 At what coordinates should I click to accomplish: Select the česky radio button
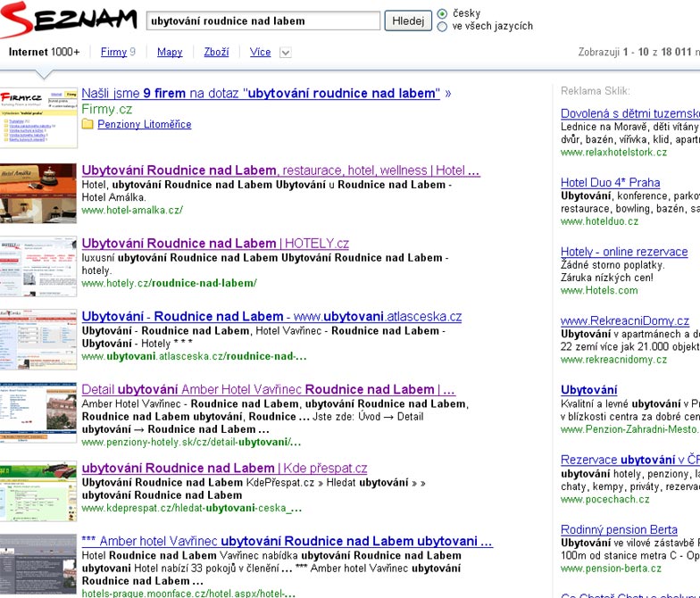pos(442,14)
